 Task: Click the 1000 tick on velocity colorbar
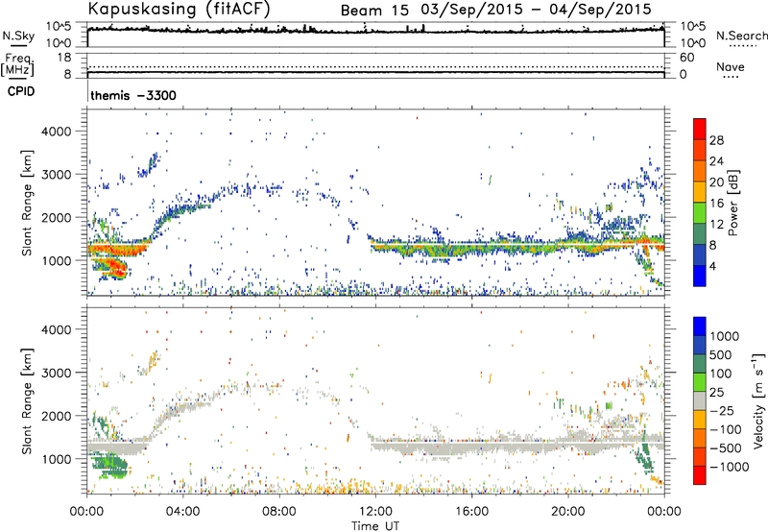pyautogui.click(x=724, y=336)
